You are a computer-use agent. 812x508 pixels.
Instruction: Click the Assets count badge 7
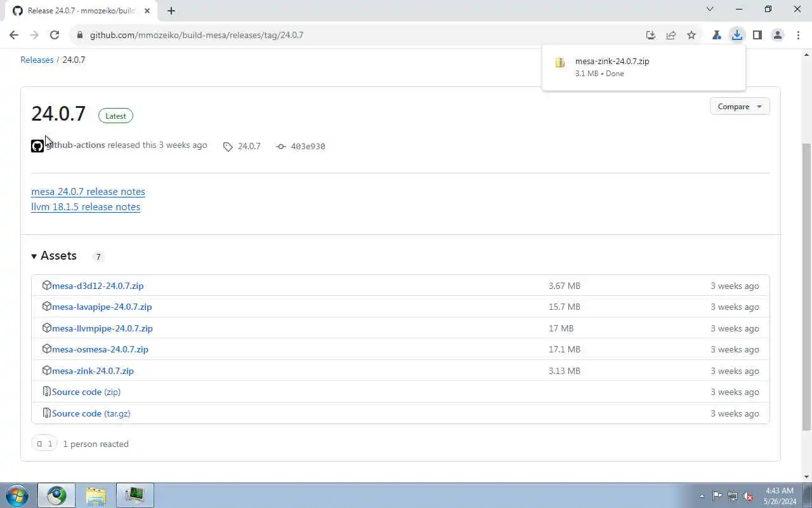point(98,257)
